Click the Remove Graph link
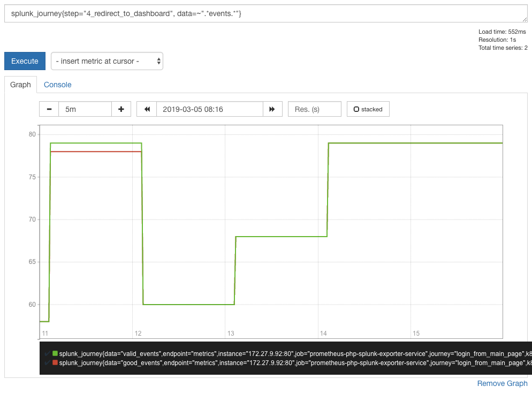Image resolution: width=532 pixels, height=394 pixels. pos(502,383)
